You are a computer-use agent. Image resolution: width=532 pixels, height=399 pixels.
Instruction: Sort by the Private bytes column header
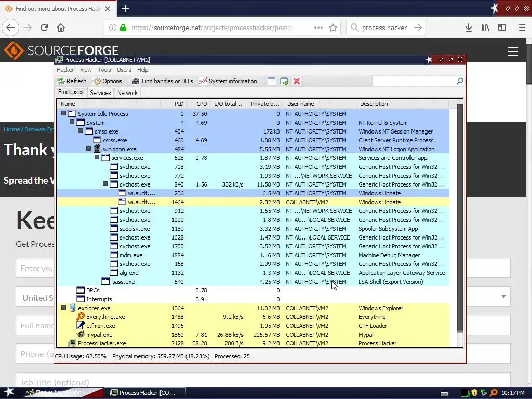pyautogui.click(x=264, y=104)
